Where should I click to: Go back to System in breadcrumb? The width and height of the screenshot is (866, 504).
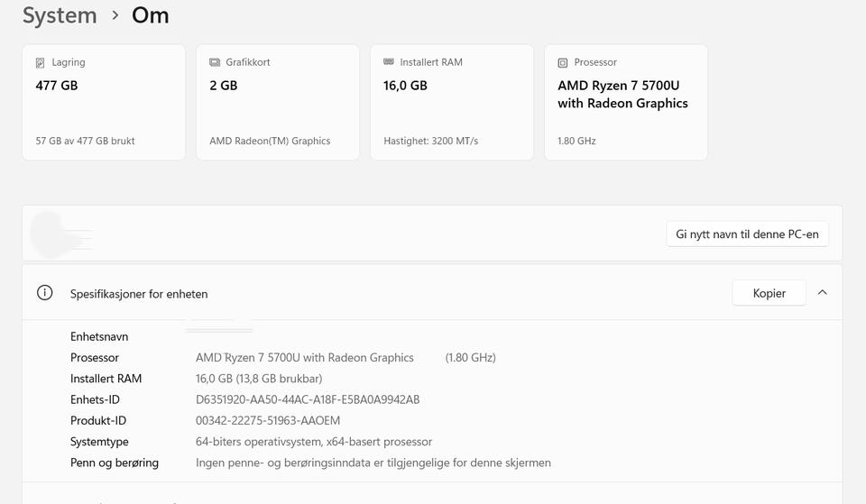(60, 15)
